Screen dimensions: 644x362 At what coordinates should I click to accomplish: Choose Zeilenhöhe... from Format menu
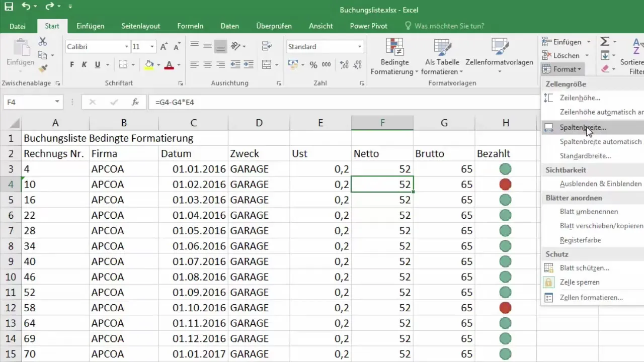[593, 98]
